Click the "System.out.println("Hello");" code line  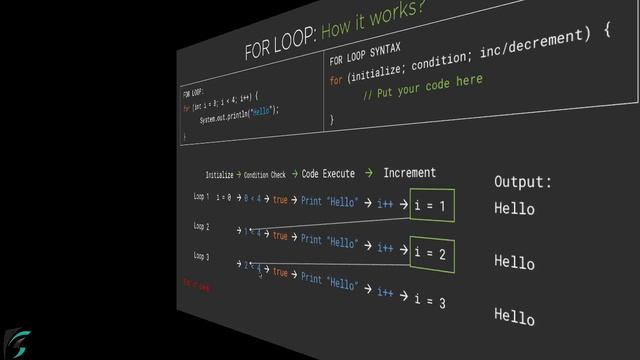(239, 115)
